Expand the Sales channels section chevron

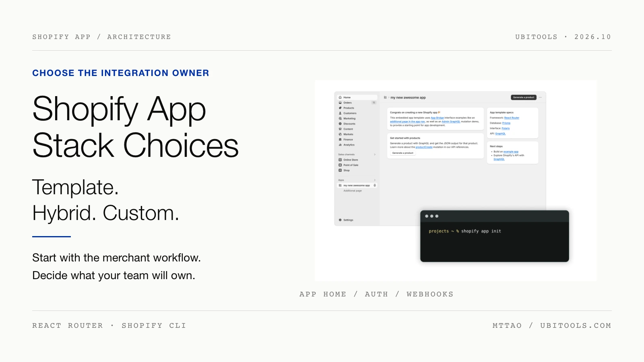point(375,154)
